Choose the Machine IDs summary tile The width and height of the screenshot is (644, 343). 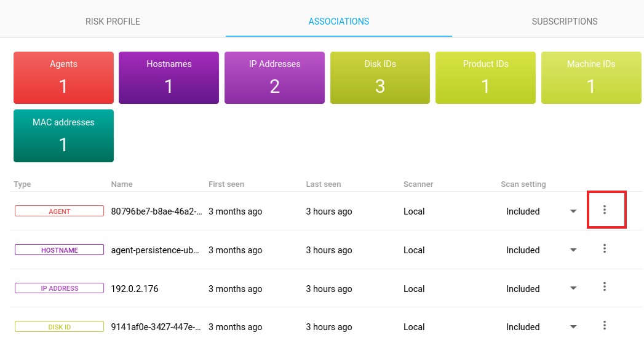point(590,77)
